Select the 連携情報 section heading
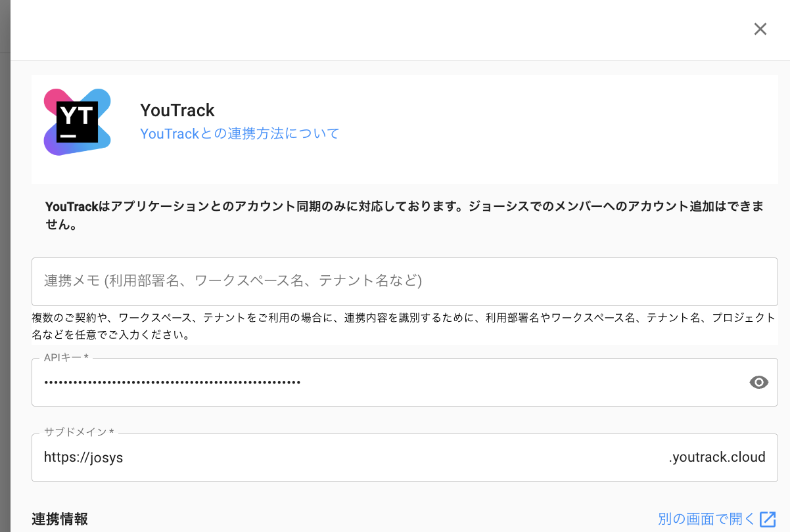Screen dimensions: 790x532 click(x=60, y=519)
